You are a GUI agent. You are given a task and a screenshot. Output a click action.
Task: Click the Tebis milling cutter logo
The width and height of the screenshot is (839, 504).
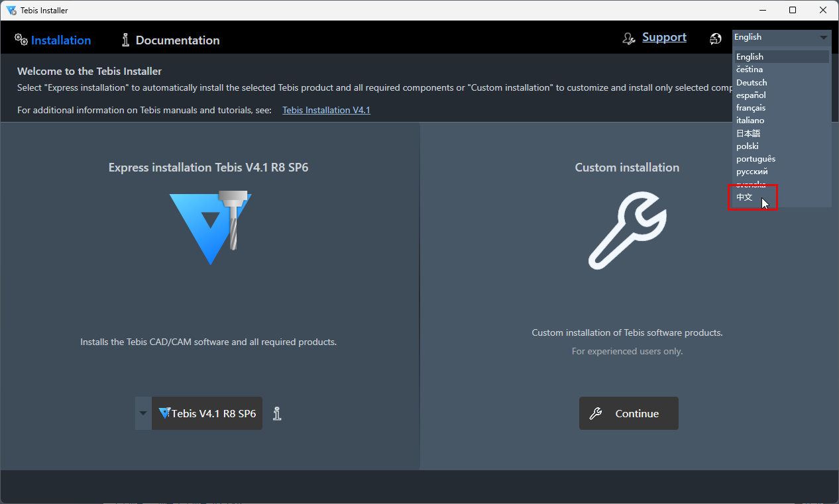(211, 228)
